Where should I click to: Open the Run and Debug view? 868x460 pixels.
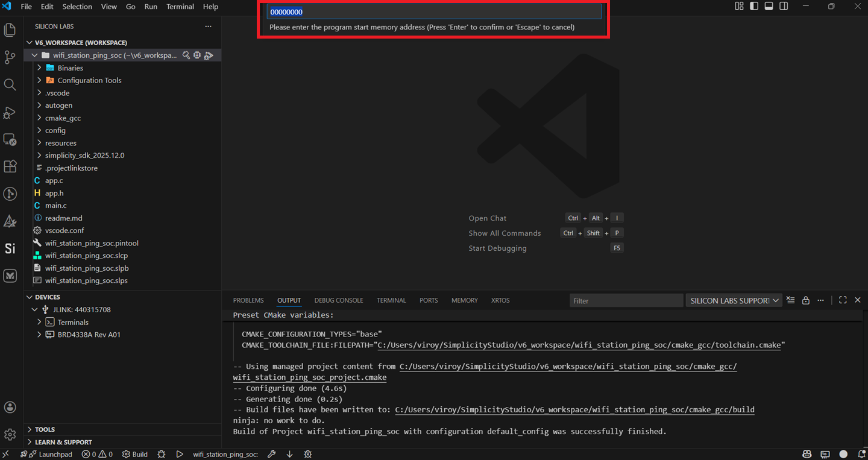10,113
